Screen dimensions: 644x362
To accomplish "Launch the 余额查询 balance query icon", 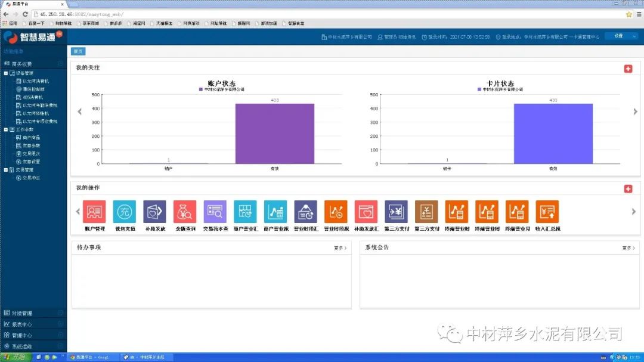I will 185,212.
